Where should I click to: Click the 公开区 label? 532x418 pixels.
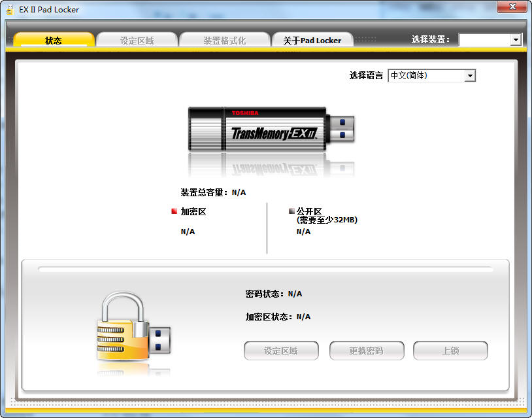[x=309, y=211]
